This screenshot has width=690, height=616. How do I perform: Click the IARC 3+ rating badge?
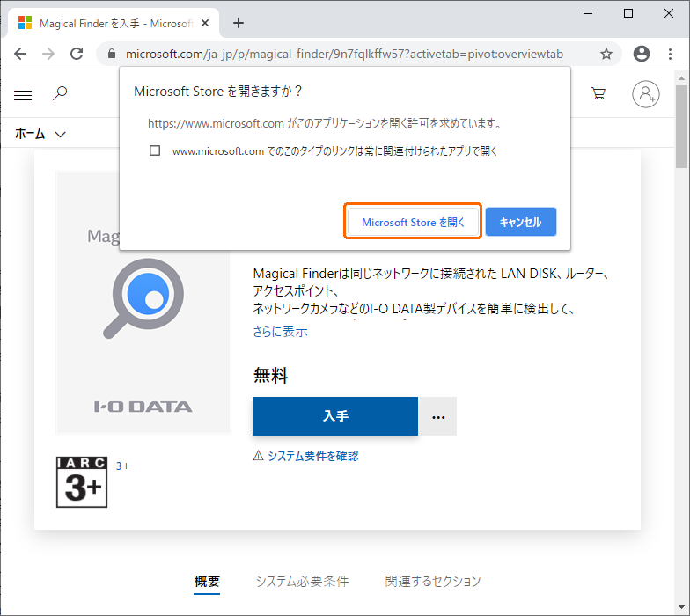pyautogui.click(x=82, y=482)
